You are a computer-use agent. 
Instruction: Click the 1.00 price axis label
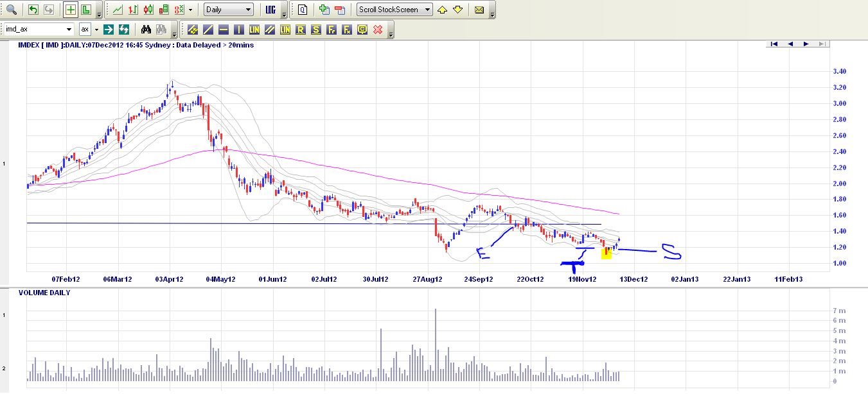839,263
